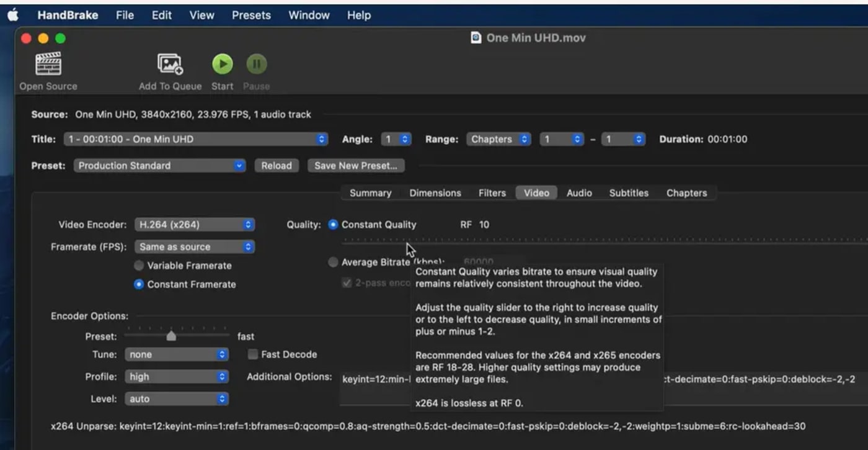Open the Video Encoder dropdown
Image resolution: width=868 pixels, height=450 pixels.
point(194,225)
